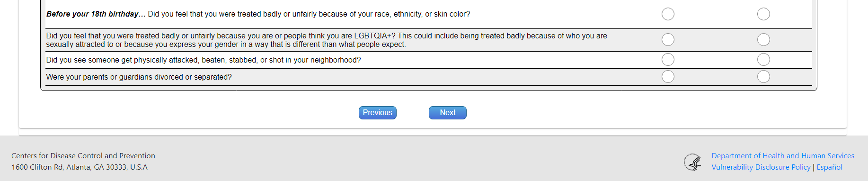This screenshot has width=868, height=181.
Task: Click the LGBTQIA+ unfair treatment question text
Action: [x=327, y=40]
